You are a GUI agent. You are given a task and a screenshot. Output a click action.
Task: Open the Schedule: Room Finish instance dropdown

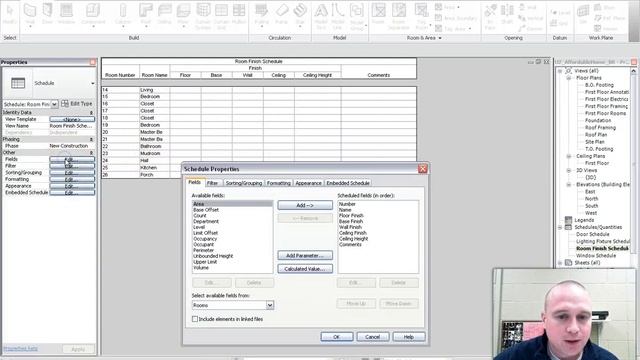(x=54, y=104)
